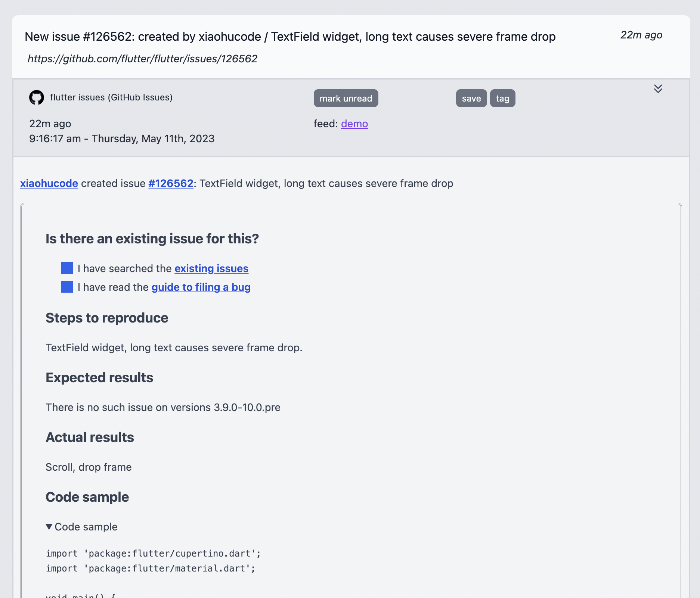This screenshot has width=700, height=598.
Task: Click the material.dart import code line
Action: pyautogui.click(x=151, y=568)
